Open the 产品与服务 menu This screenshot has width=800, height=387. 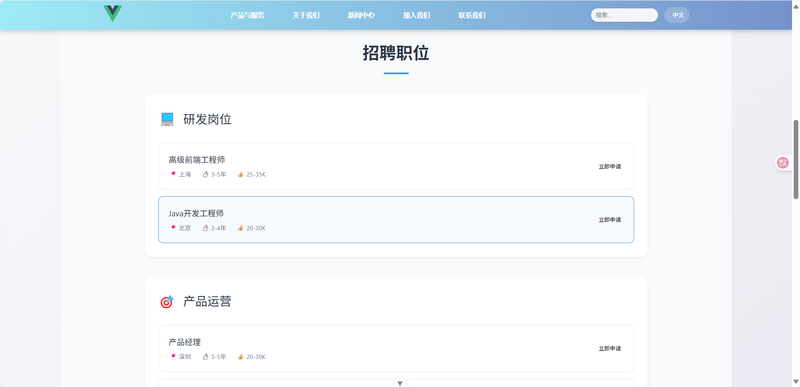247,15
